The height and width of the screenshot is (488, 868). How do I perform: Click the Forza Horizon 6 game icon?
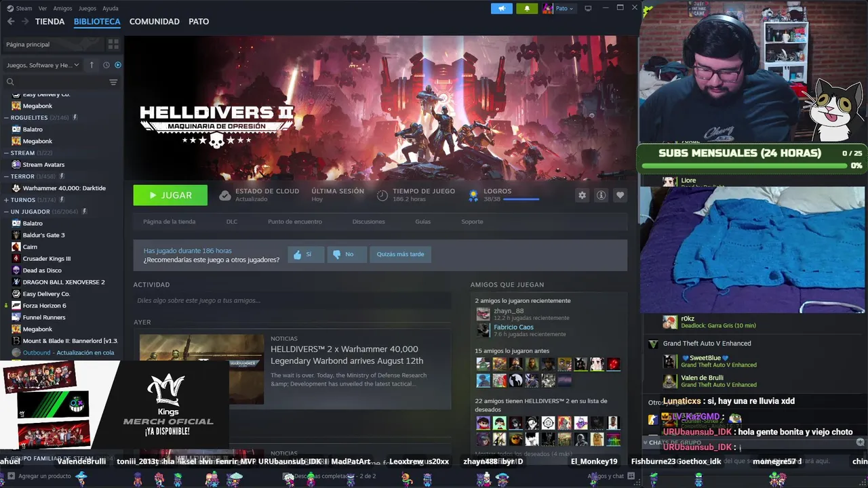16,306
